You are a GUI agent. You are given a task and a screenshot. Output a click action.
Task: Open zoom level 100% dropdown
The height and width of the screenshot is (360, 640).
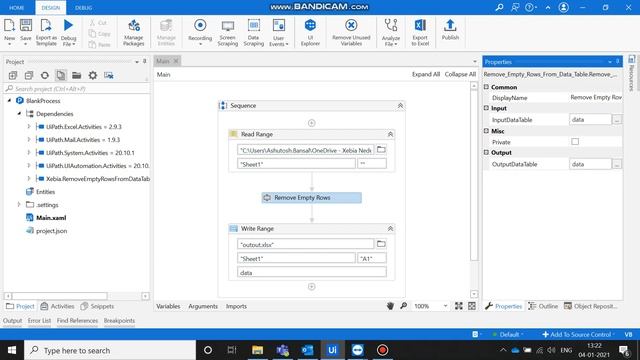445,306
